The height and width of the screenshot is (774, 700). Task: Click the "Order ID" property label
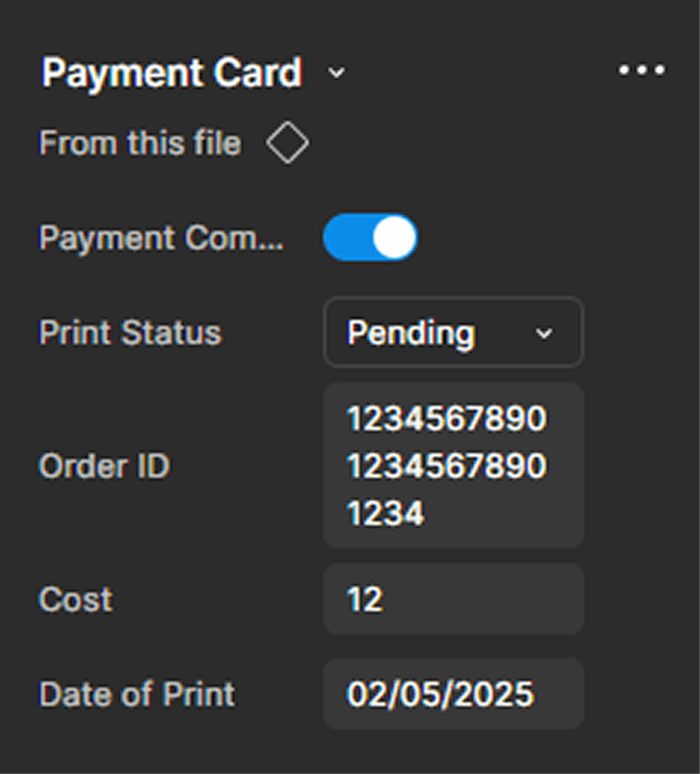click(x=104, y=467)
